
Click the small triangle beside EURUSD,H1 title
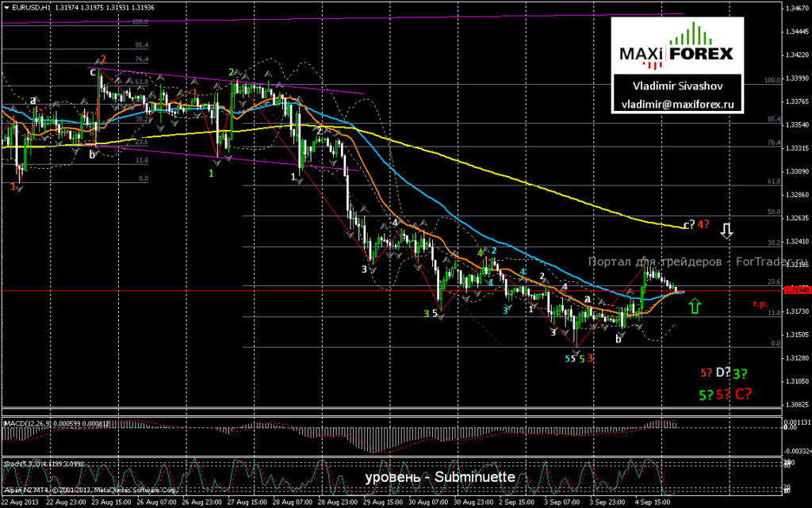pyautogui.click(x=6, y=8)
